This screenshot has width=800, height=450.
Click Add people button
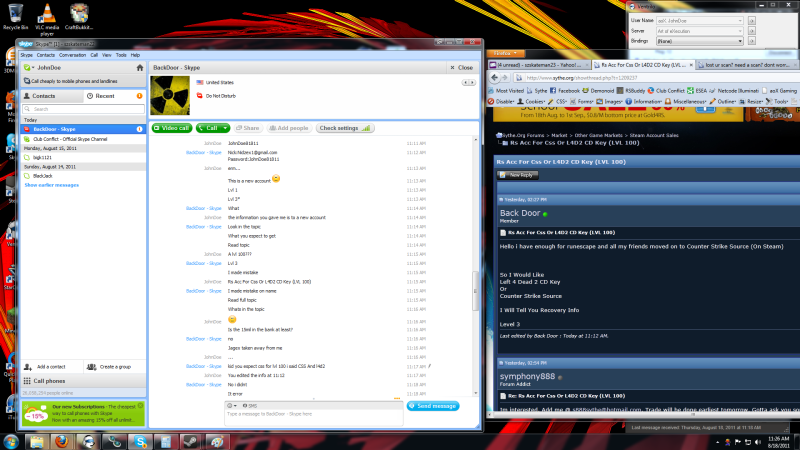tap(289, 128)
